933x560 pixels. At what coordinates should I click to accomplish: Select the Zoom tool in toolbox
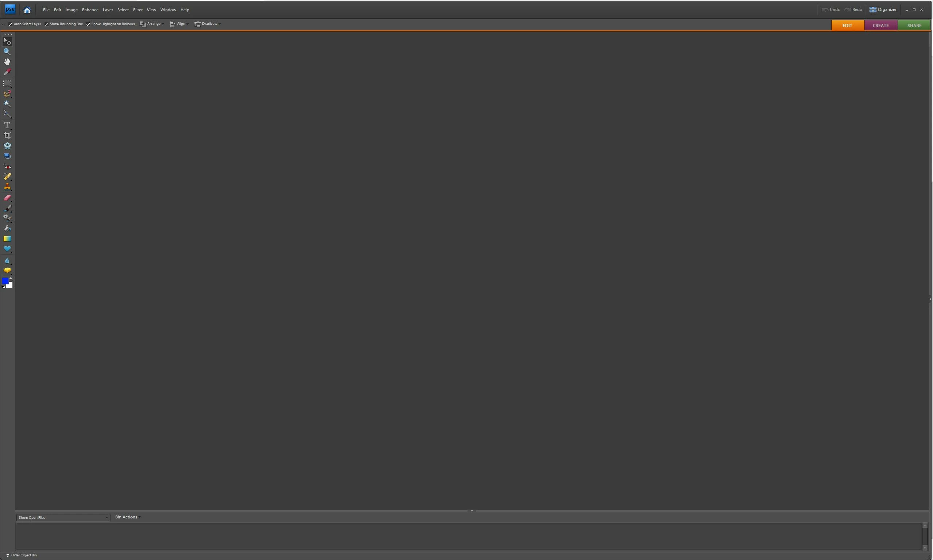(x=7, y=52)
